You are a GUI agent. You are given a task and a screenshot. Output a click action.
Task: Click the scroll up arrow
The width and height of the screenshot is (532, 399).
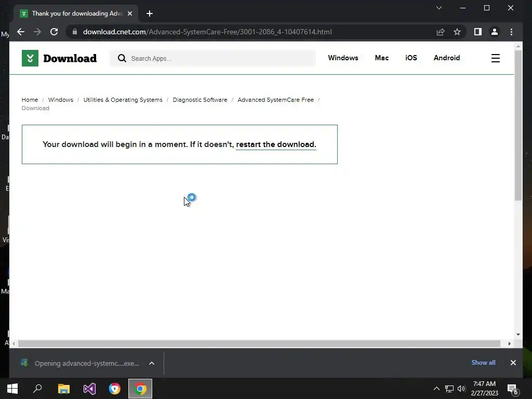[x=518, y=46]
